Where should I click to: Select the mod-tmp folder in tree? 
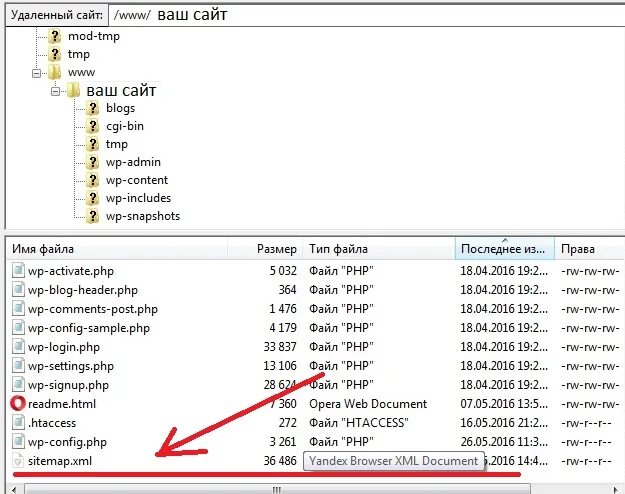pyautogui.click(x=94, y=36)
